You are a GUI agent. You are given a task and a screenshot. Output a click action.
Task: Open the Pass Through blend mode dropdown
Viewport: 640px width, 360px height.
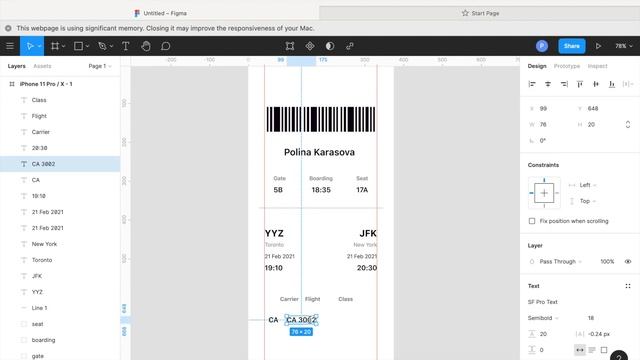[x=560, y=262]
